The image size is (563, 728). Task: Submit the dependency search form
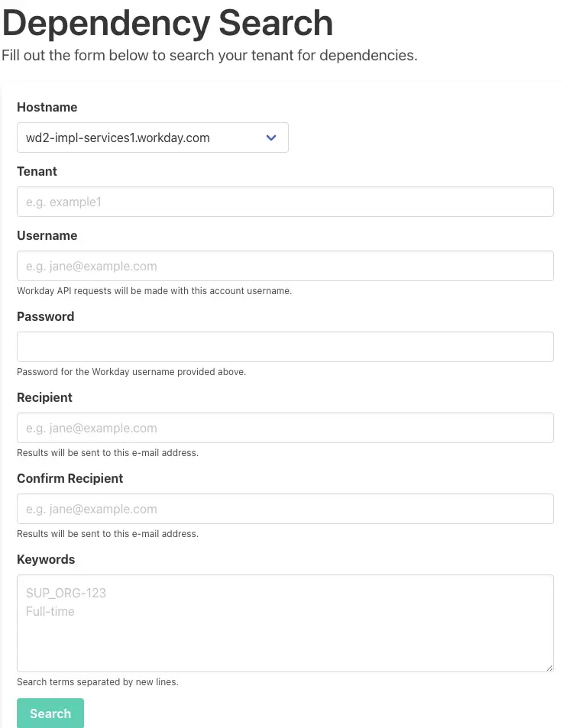click(x=50, y=713)
